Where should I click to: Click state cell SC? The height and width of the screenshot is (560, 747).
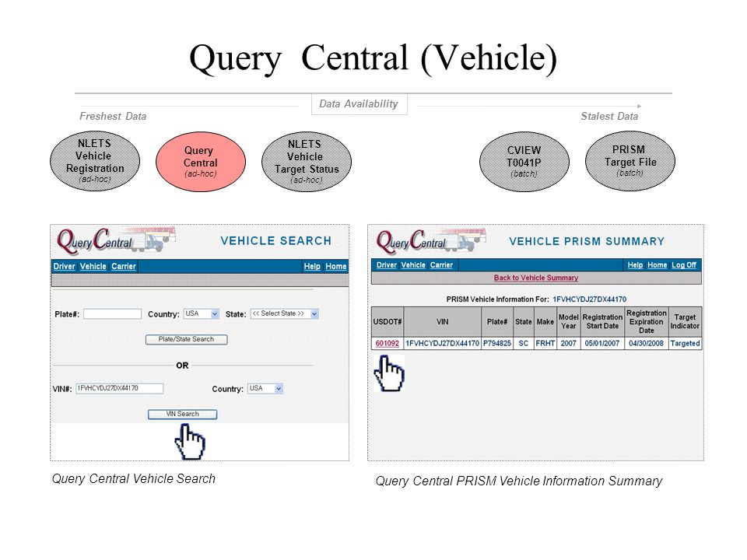(x=523, y=343)
